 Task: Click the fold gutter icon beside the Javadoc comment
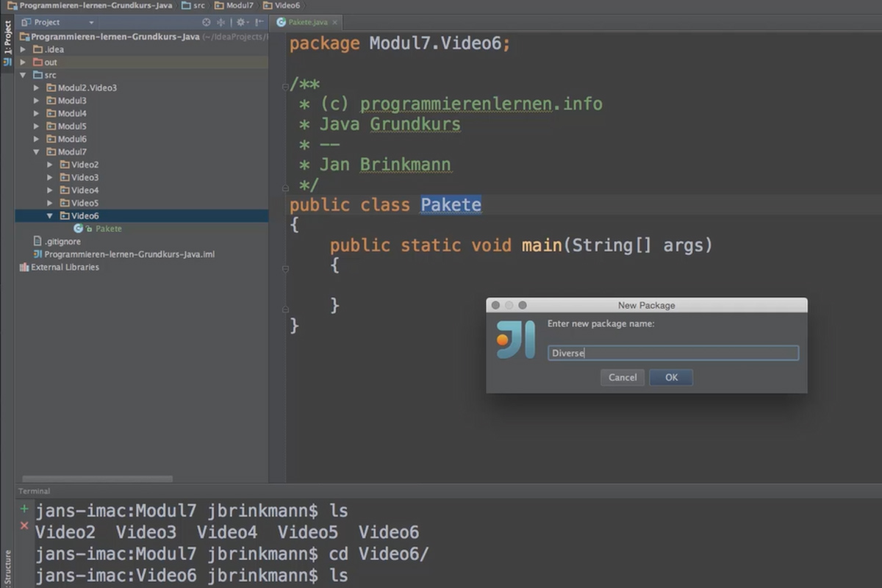[x=285, y=86]
